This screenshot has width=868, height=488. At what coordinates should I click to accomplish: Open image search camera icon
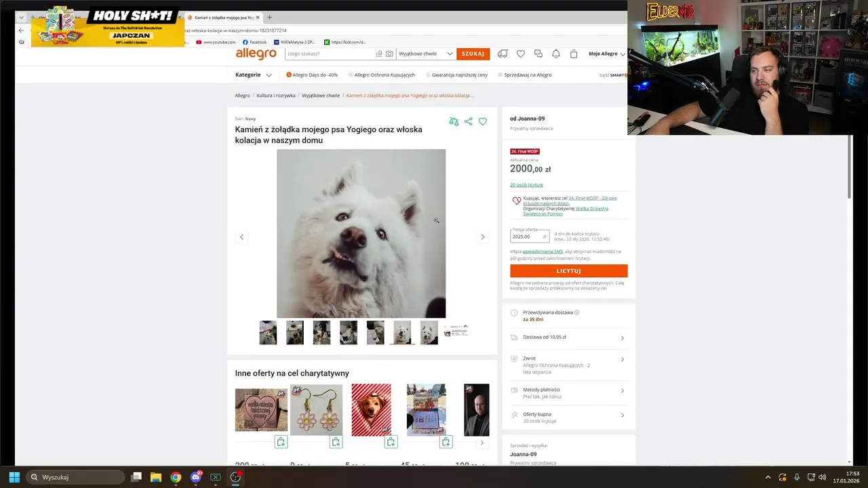(389, 54)
